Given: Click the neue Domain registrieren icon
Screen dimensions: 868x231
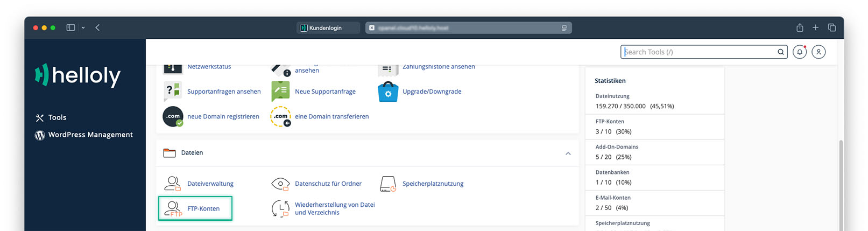Looking at the screenshot, I should click(x=173, y=116).
